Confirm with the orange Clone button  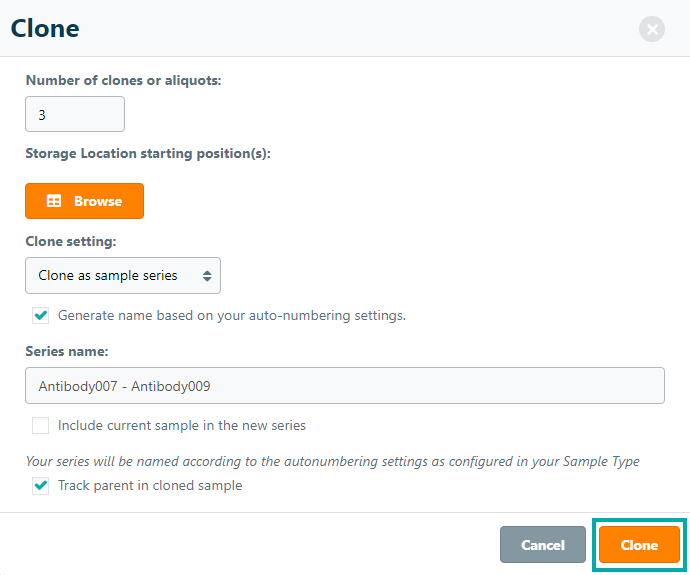coord(639,545)
